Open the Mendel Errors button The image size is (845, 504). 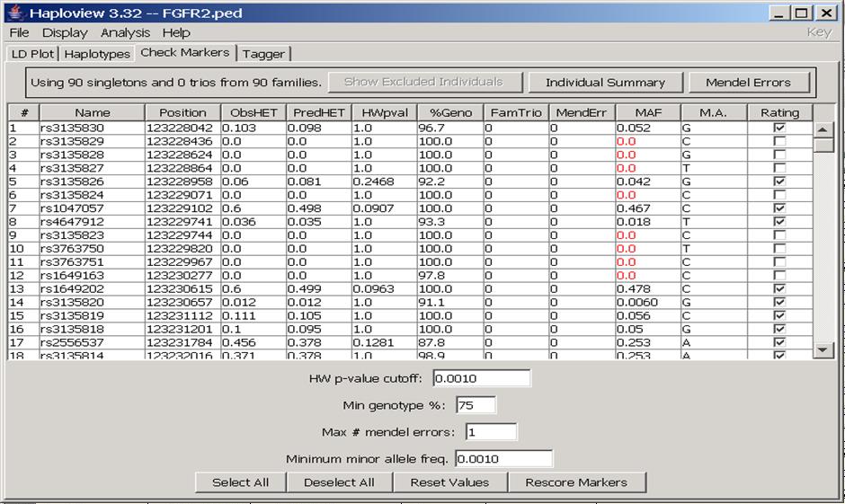[x=748, y=82]
